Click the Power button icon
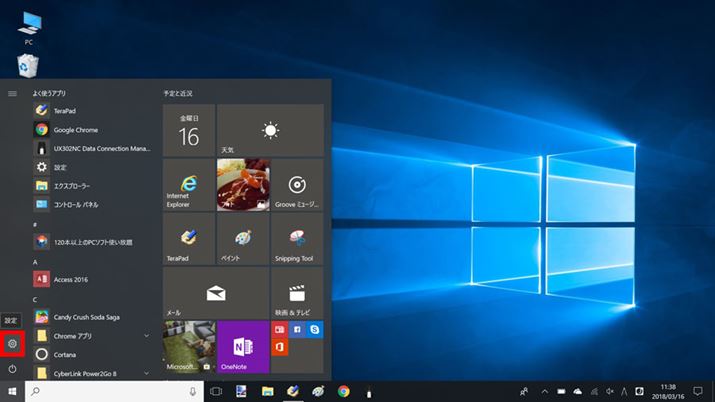715x402 pixels. pyautogui.click(x=12, y=369)
